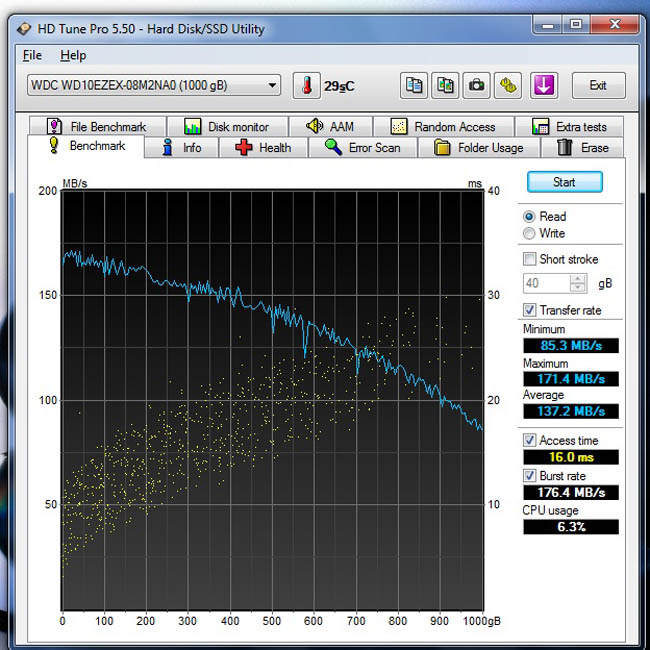Switch to the Random Access tab

click(443, 126)
